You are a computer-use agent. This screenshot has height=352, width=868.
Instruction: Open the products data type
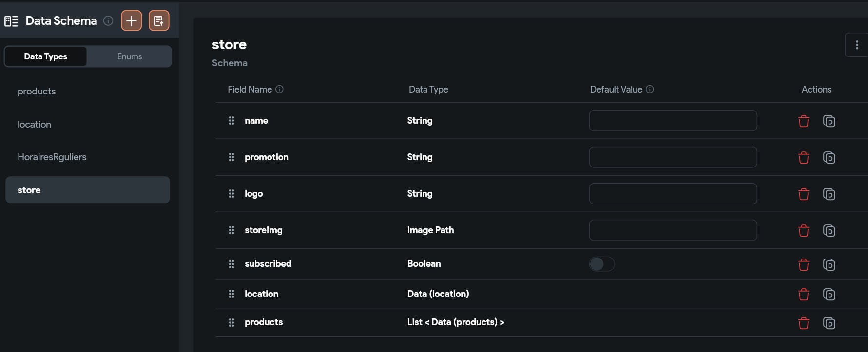37,92
